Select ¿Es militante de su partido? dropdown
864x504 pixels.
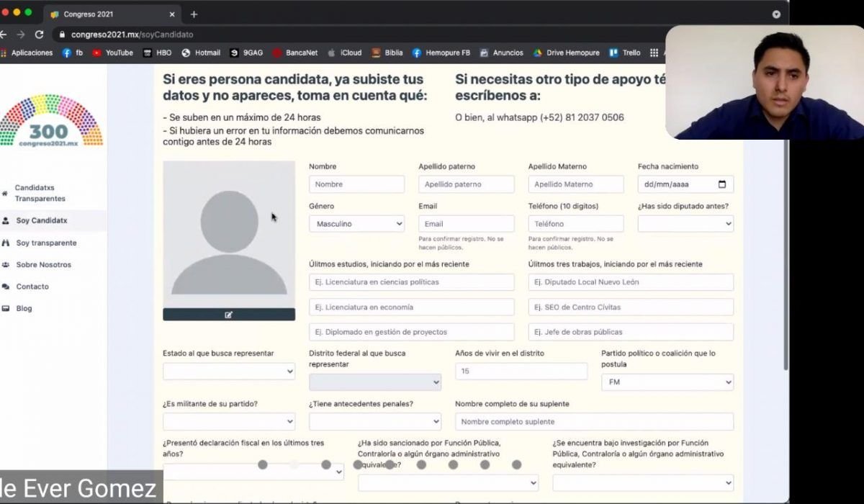[x=228, y=422]
